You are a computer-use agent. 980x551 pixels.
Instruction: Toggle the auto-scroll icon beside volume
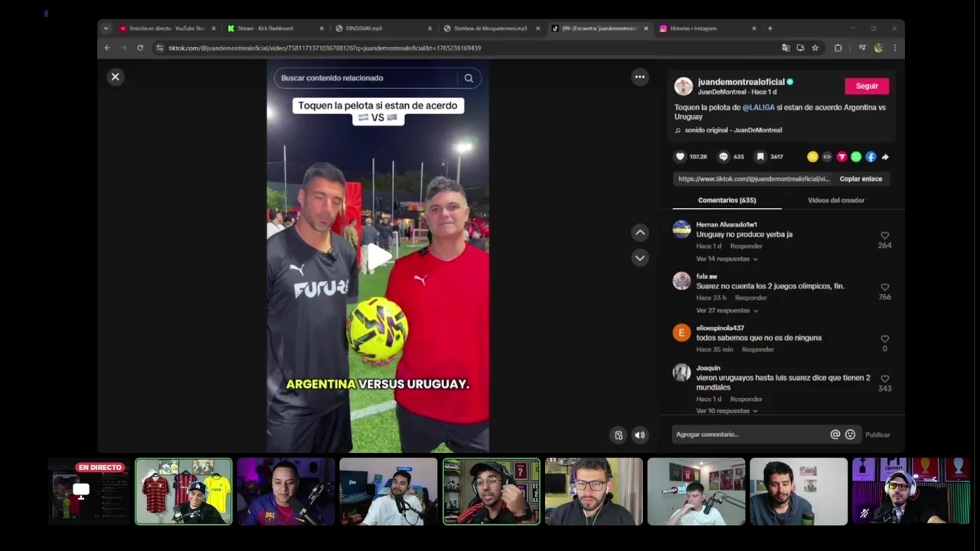(x=619, y=435)
